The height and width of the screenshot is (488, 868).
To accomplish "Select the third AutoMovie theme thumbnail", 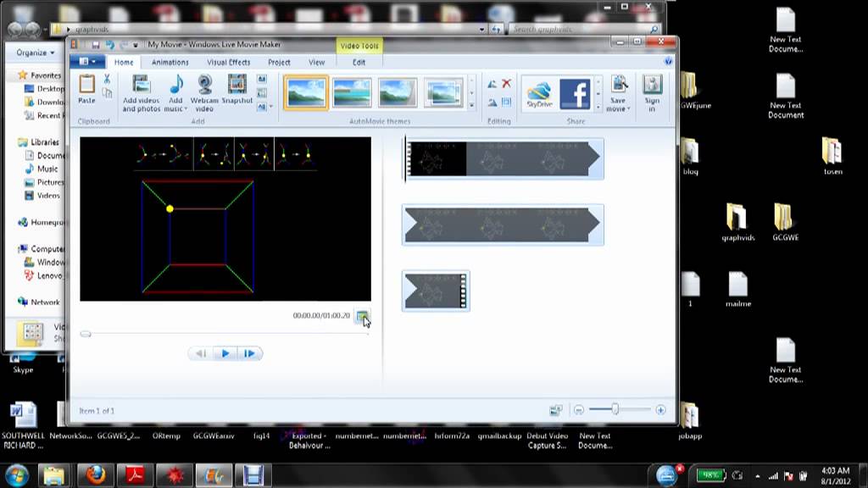I will click(398, 92).
